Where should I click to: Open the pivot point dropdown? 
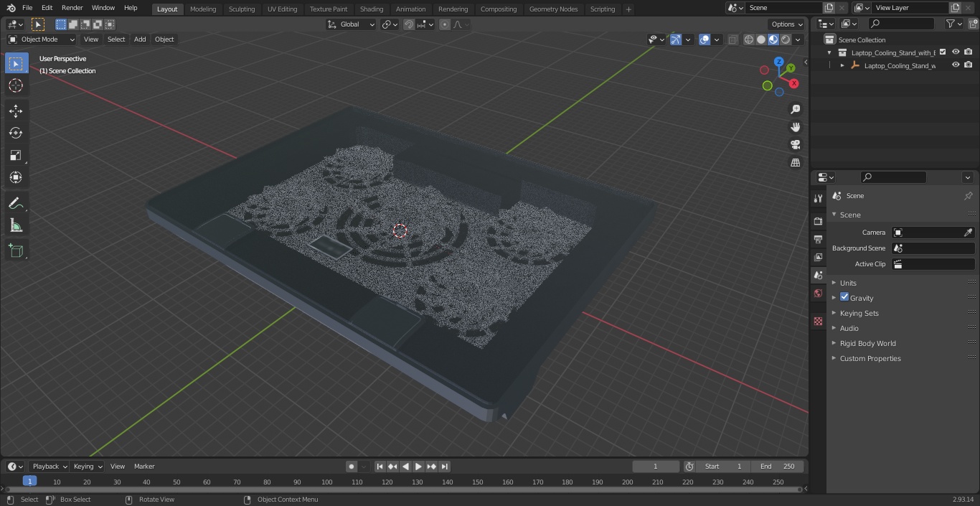click(390, 24)
